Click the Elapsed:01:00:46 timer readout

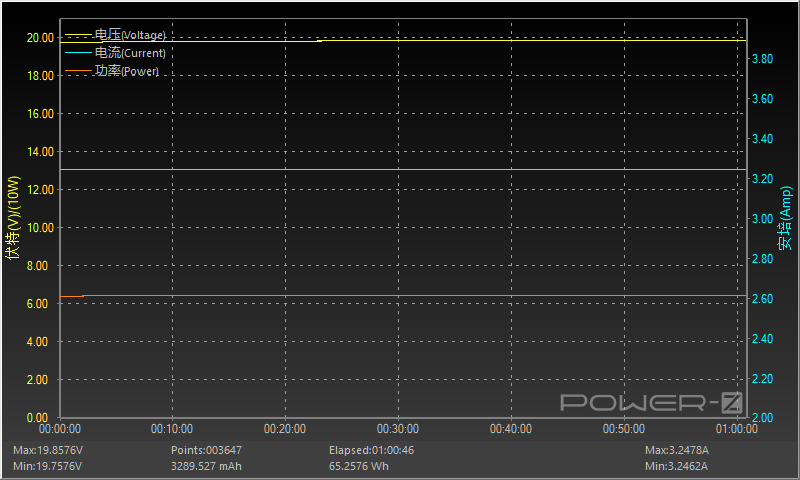coord(371,450)
